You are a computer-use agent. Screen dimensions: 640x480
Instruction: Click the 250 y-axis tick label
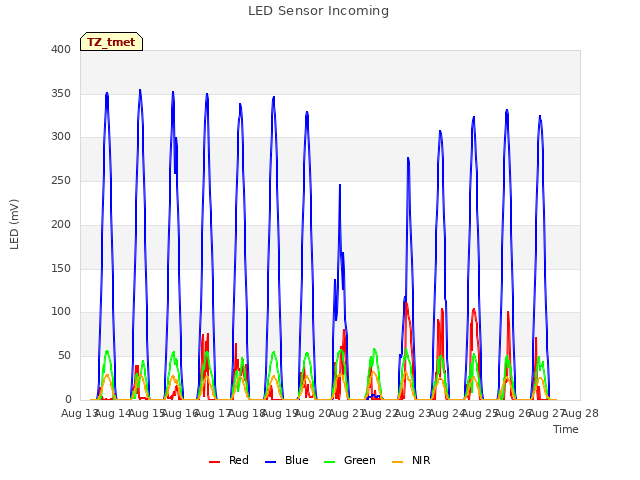pos(61,180)
